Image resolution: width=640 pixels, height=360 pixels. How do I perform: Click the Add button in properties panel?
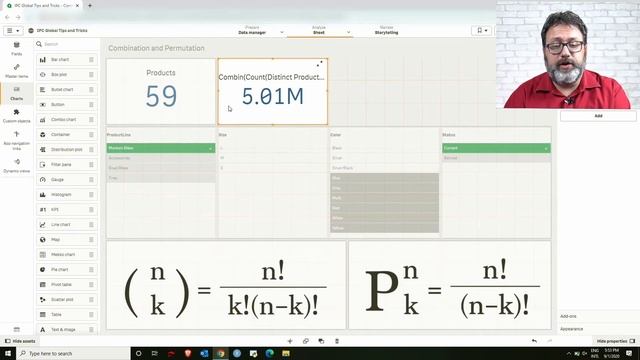click(598, 116)
